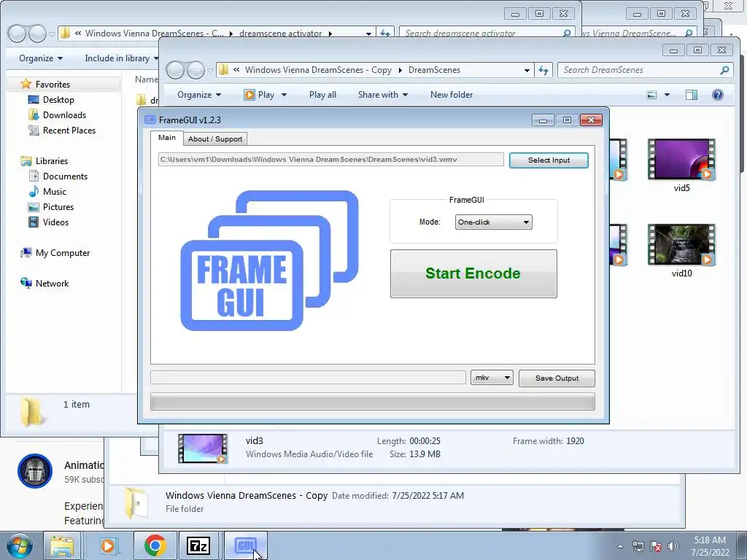Click Windows Vienna DreamScenes - Copy breadcrumb

pyautogui.click(x=318, y=70)
